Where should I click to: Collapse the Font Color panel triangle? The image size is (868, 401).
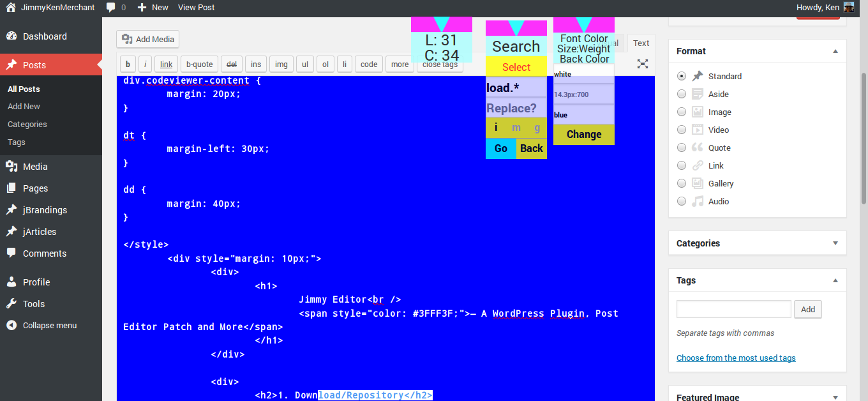pyautogui.click(x=584, y=24)
